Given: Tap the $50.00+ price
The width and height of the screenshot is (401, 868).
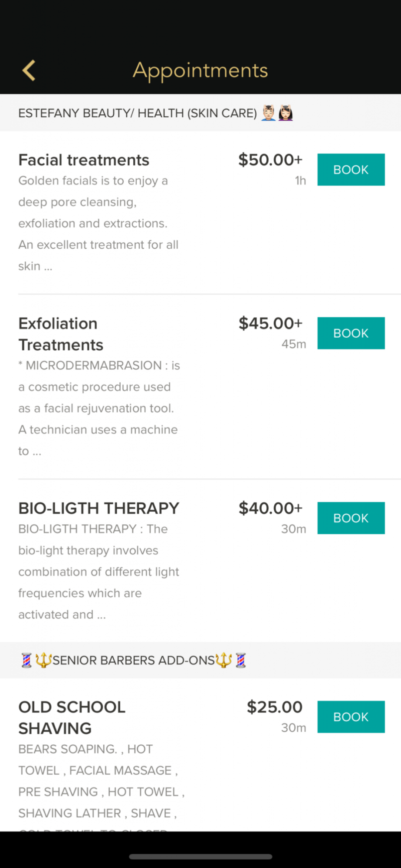Looking at the screenshot, I should click(270, 160).
